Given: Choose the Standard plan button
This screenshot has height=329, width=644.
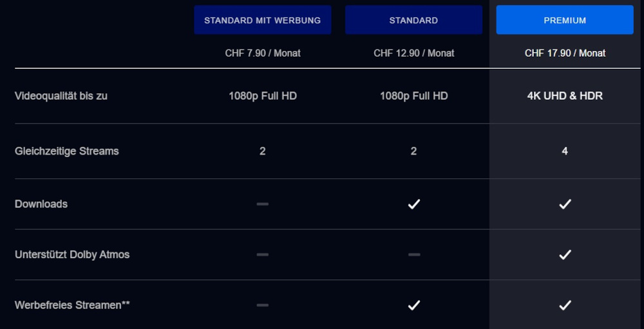Looking at the screenshot, I should coord(413,20).
